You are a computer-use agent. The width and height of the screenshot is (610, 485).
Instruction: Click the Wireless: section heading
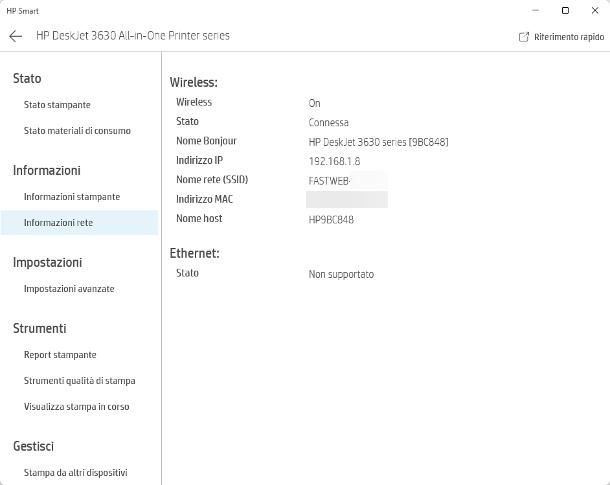[193, 82]
